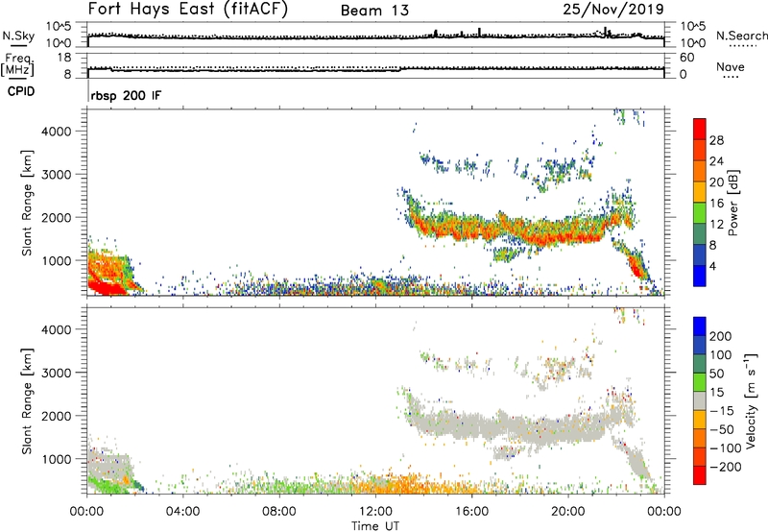This screenshot has height=532, width=768.
Task: Click the 'Freq. [MHz]' label
Action: (17, 64)
